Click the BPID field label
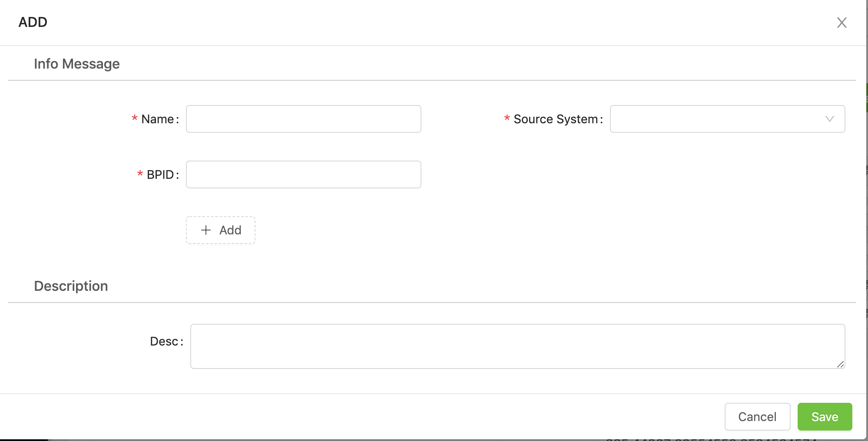Screen dimensions: 868x441 coord(162,174)
